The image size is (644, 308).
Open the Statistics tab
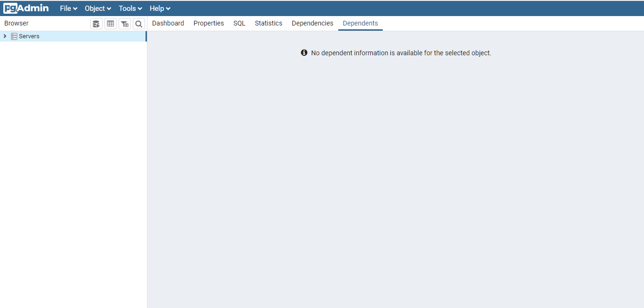click(x=268, y=23)
